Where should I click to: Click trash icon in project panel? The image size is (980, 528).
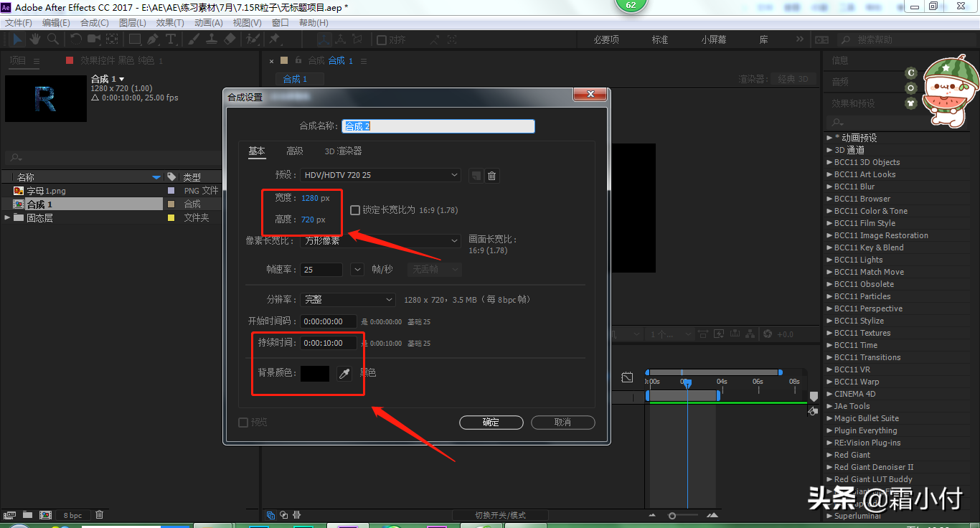click(100, 514)
